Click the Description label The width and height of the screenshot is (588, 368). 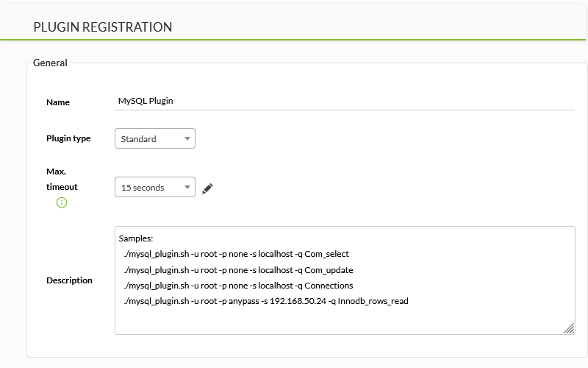click(69, 280)
